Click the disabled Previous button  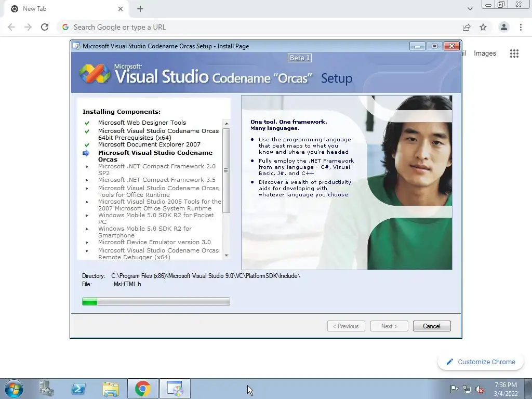point(346,326)
